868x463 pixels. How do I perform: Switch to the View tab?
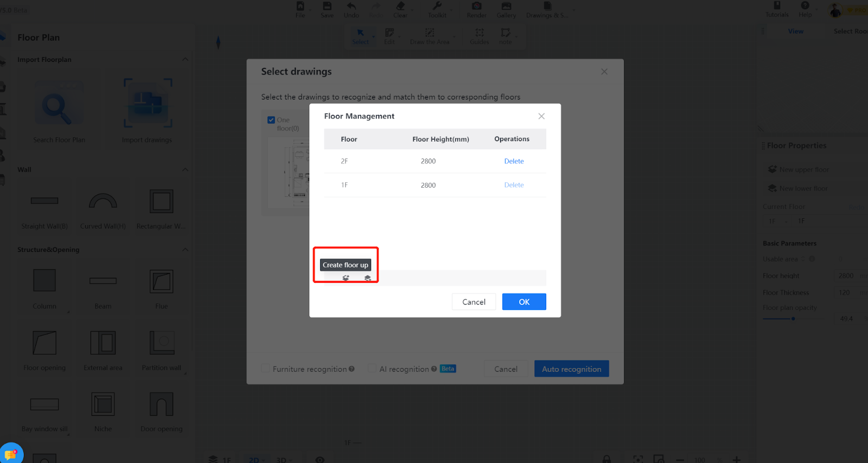(x=796, y=31)
